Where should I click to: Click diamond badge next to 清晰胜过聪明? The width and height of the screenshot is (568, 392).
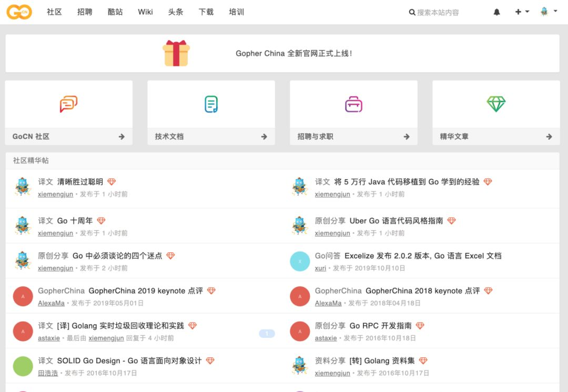pos(111,182)
